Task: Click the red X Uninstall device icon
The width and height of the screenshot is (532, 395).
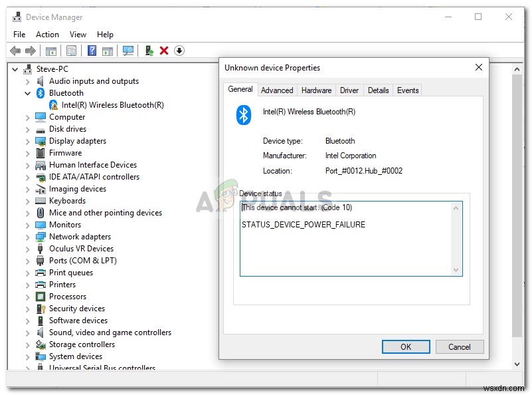Action: click(164, 51)
